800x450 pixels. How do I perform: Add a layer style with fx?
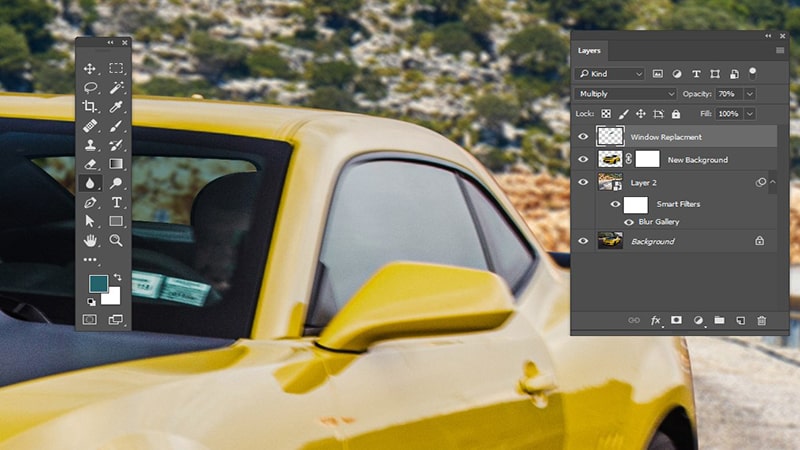[x=656, y=320]
